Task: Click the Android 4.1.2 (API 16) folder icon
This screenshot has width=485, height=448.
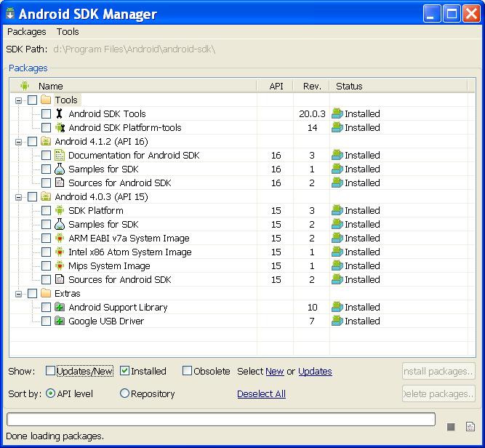Action: coord(46,141)
